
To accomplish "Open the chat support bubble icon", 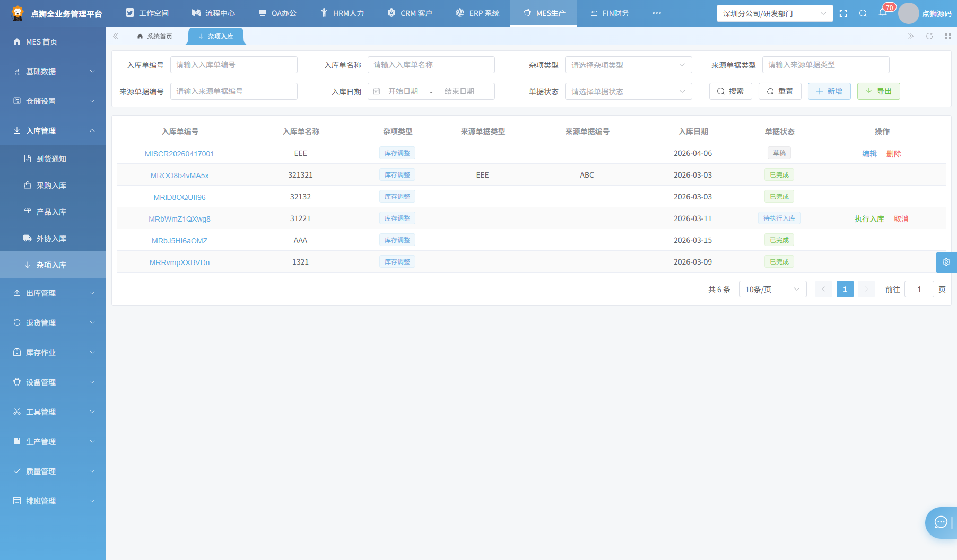I will (x=941, y=522).
